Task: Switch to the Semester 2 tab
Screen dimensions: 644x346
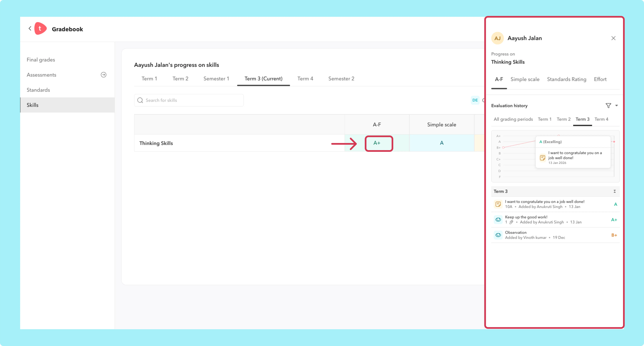Action: 341,79
